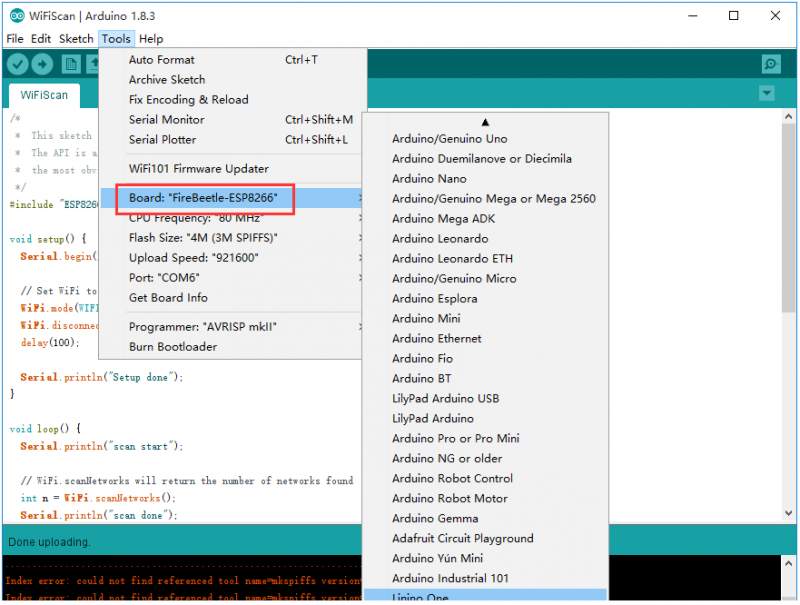This screenshot has height=605, width=800.
Task: Select Fix Encoding & Reload
Action: point(233,99)
